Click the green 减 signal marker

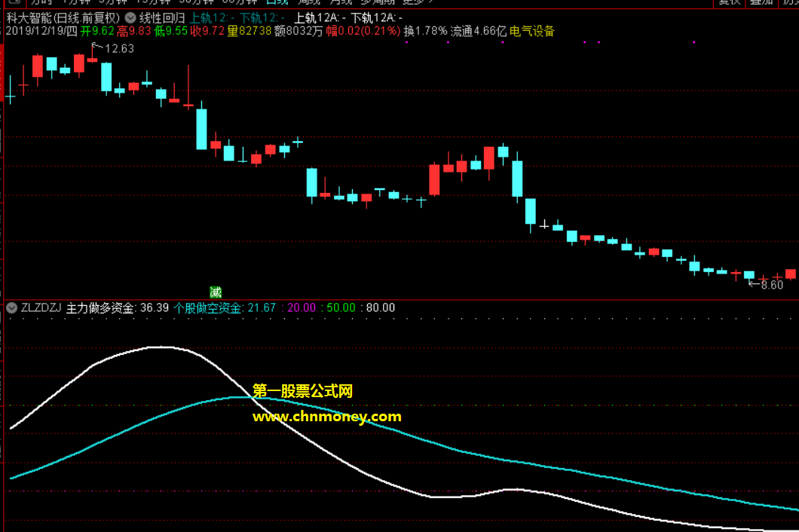pyautogui.click(x=216, y=292)
